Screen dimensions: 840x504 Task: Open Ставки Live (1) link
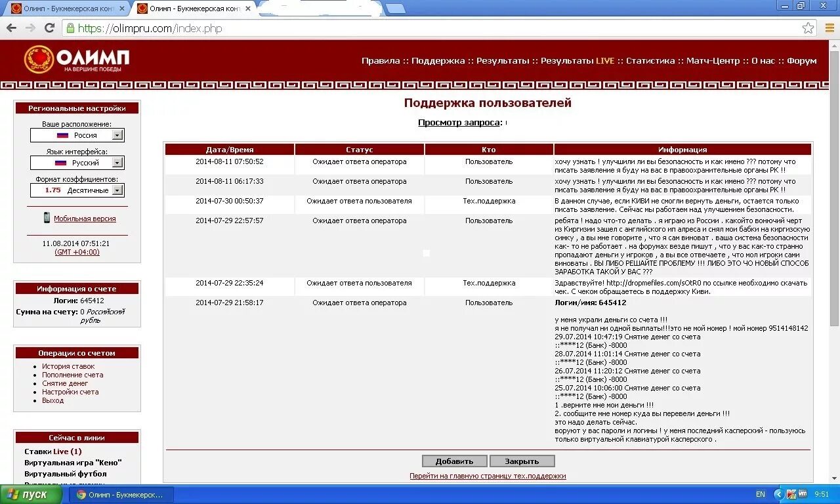[53, 451]
